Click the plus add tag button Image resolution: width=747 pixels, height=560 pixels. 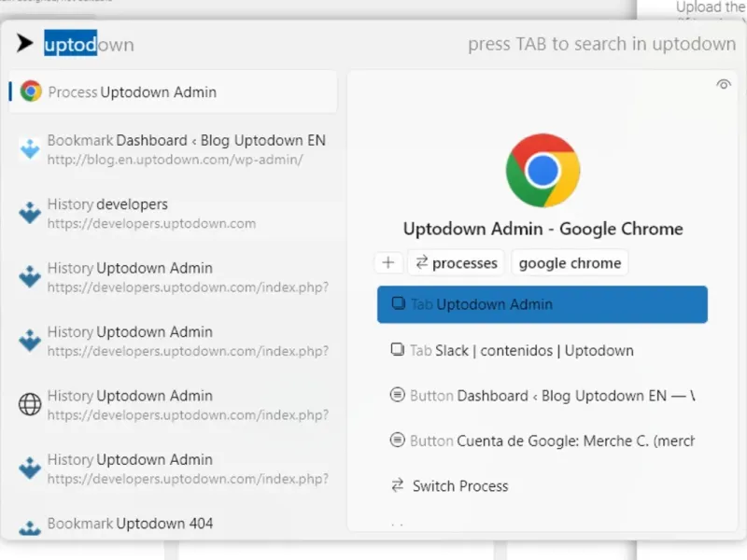[388, 262]
